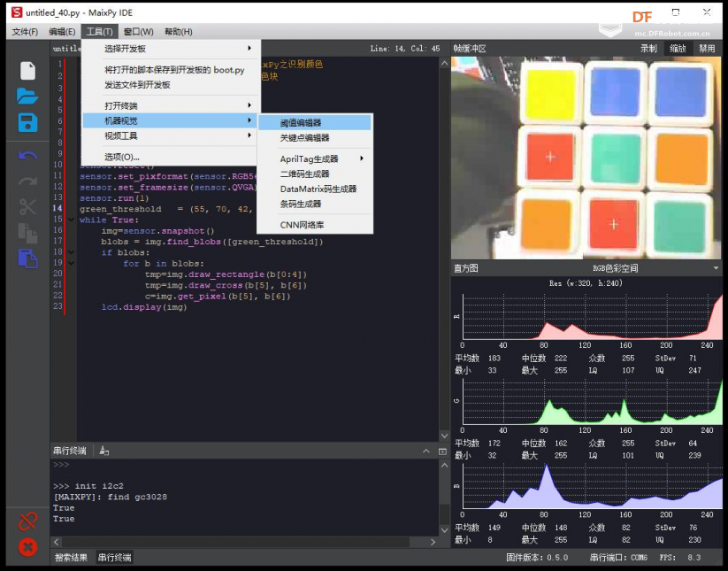
Task: Click the terminal horizontal scroll right arrow
Action: [433, 542]
